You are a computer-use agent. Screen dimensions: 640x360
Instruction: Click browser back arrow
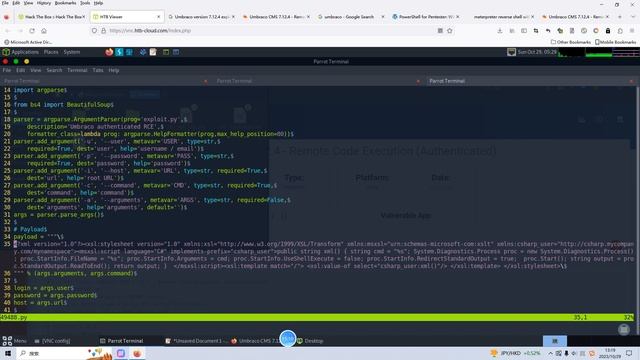coord(7,31)
